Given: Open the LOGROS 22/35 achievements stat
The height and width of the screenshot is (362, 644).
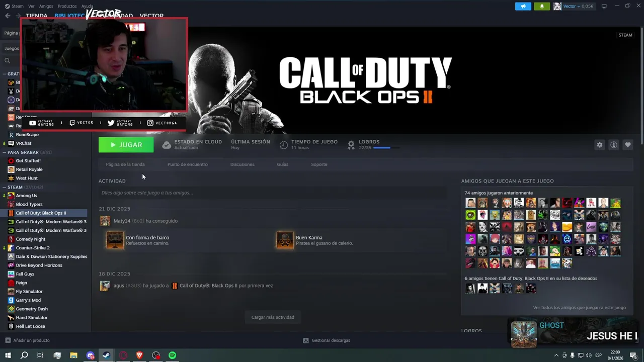Looking at the screenshot, I should pyautogui.click(x=373, y=144).
